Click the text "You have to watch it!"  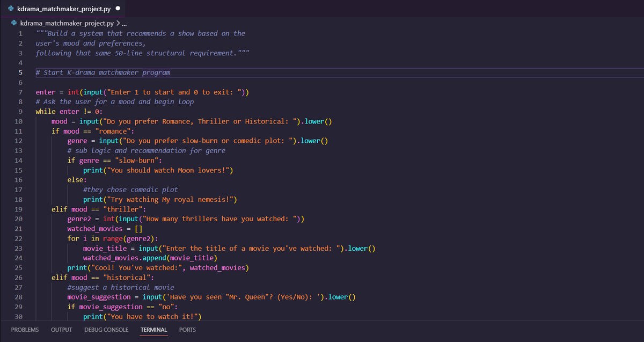153,317
